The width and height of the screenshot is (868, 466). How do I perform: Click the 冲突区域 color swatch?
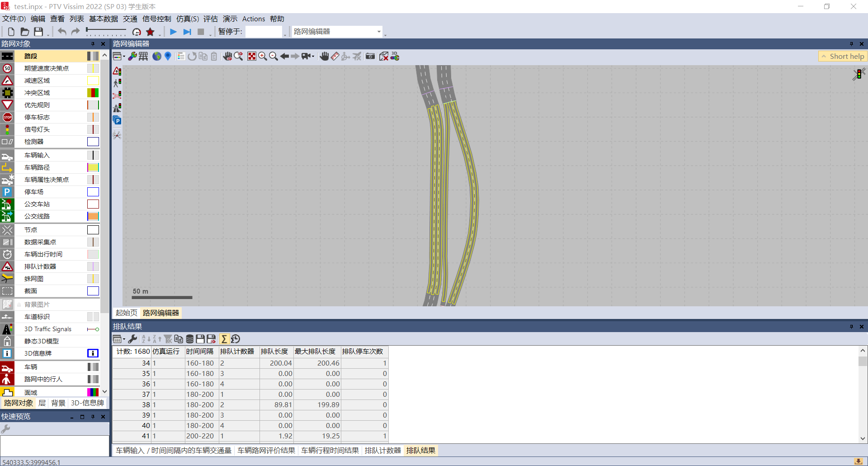pyautogui.click(x=93, y=93)
